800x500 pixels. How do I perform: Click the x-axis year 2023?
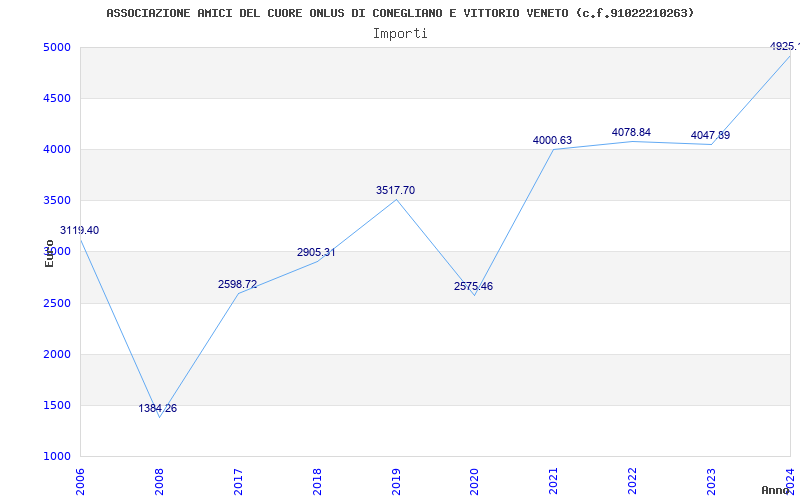(x=712, y=481)
